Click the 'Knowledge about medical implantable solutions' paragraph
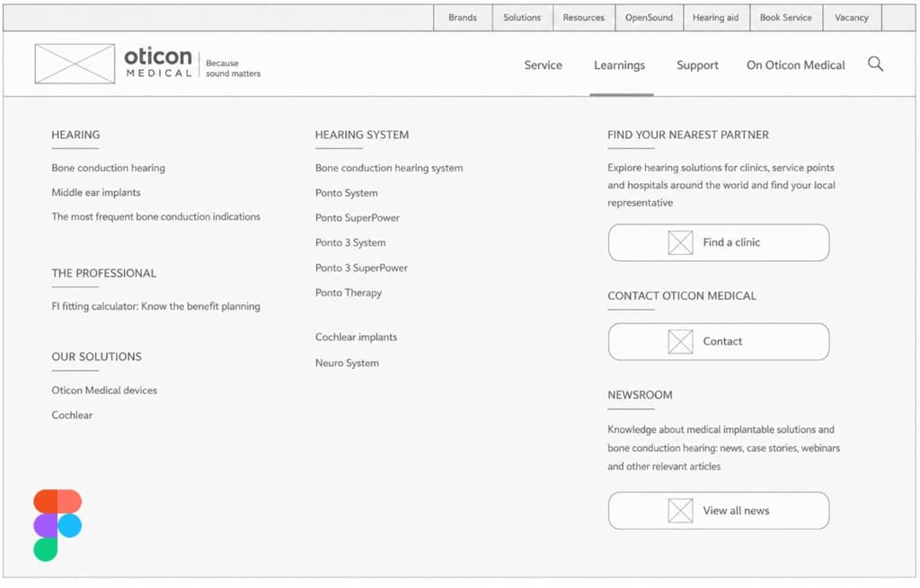Image resolution: width=920 pixels, height=588 pixels. click(723, 448)
